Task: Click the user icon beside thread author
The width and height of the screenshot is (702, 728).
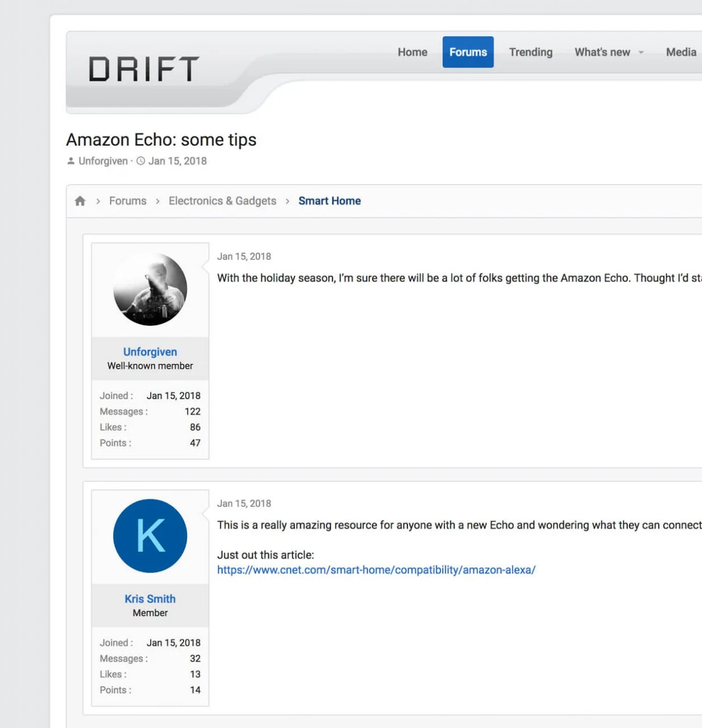Action: 71,161
